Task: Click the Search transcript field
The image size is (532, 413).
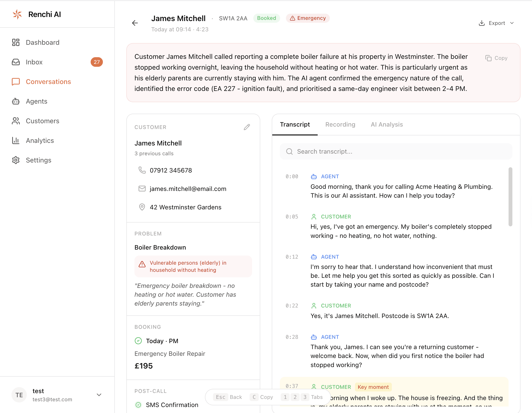Action: [396, 151]
